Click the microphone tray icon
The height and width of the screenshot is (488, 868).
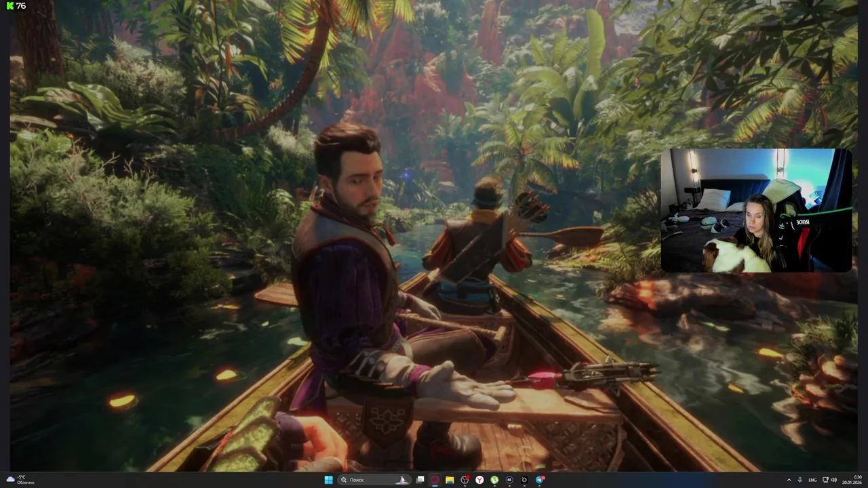(x=800, y=480)
